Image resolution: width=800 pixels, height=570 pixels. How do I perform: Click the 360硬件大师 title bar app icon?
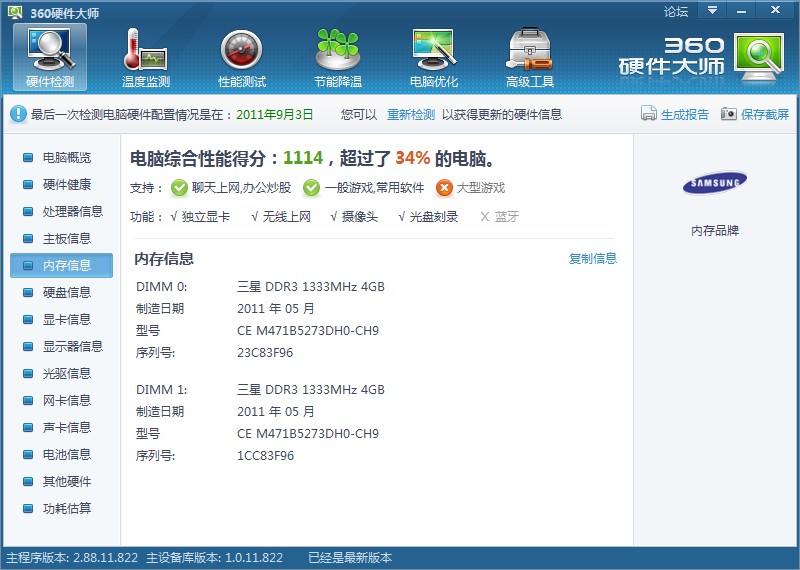(15, 11)
